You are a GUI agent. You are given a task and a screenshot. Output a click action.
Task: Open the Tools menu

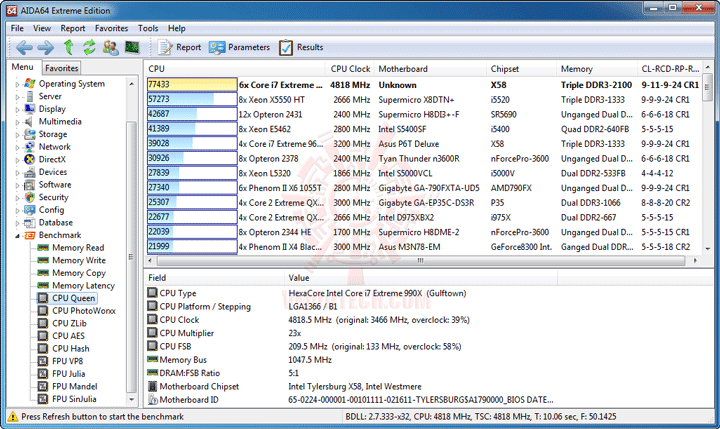(x=148, y=28)
